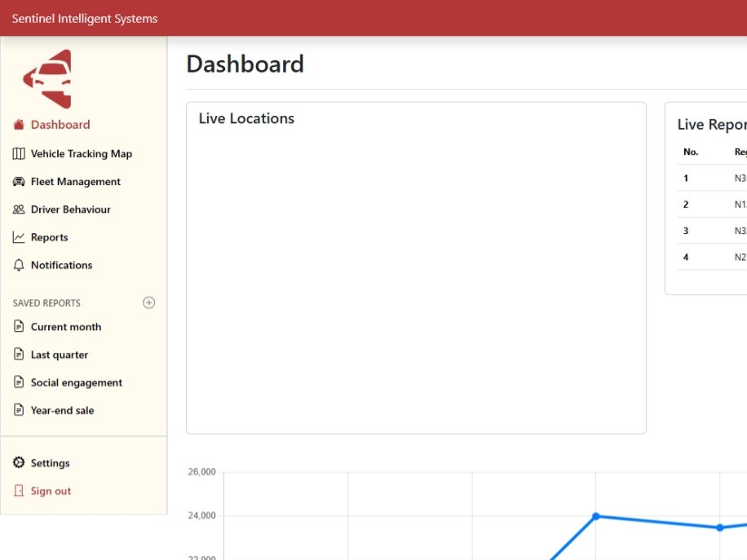Click the Live Locations panel title

246,118
